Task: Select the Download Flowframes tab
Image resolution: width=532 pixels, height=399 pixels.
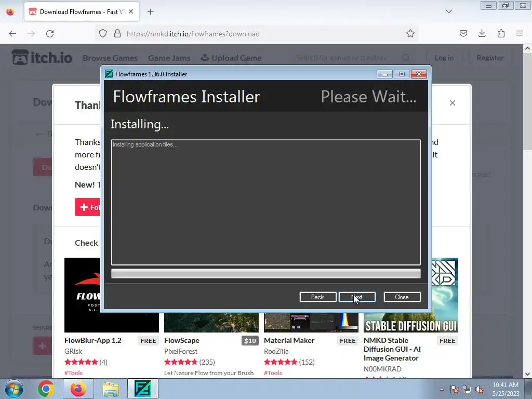Action: click(82, 11)
